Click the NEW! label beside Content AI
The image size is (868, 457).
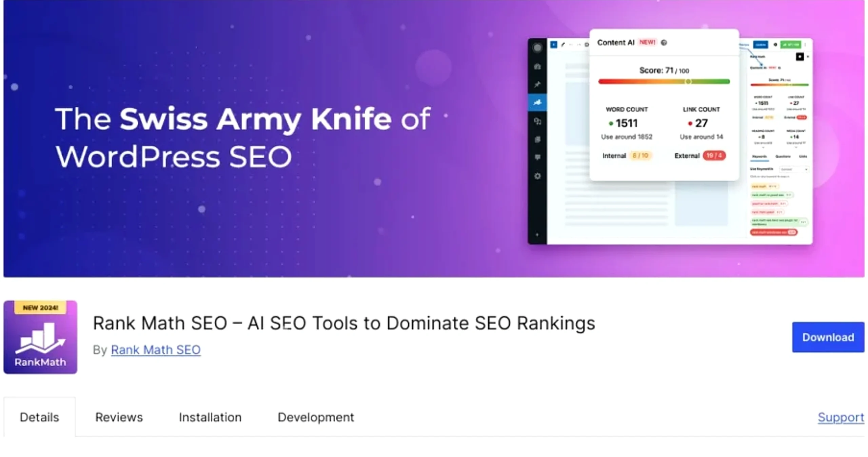coord(647,42)
